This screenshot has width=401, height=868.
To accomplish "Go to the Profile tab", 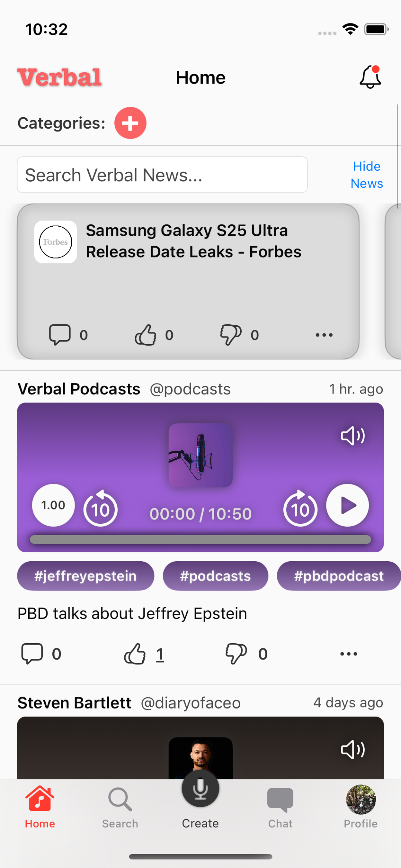I will (x=361, y=807).
